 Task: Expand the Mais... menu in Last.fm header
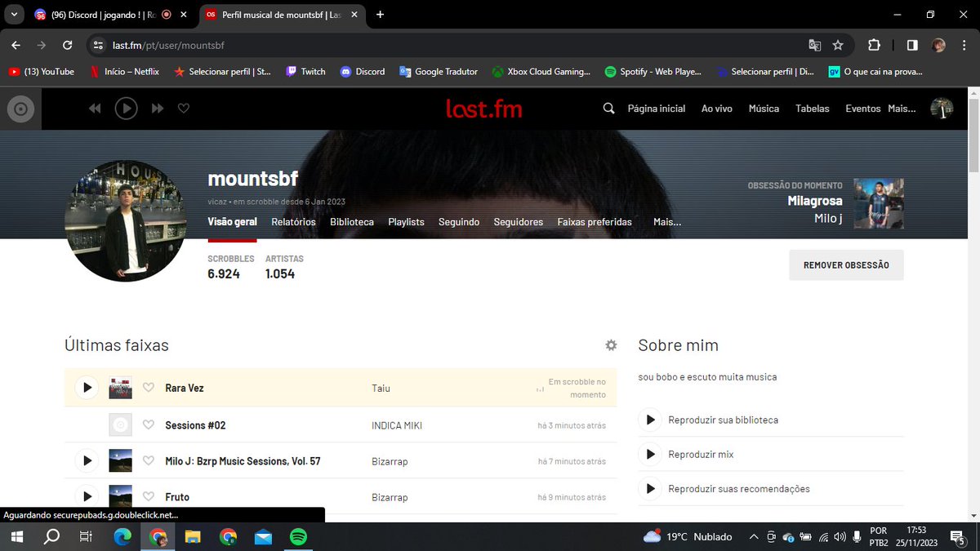pyautogui.click(x=902, y=109)
